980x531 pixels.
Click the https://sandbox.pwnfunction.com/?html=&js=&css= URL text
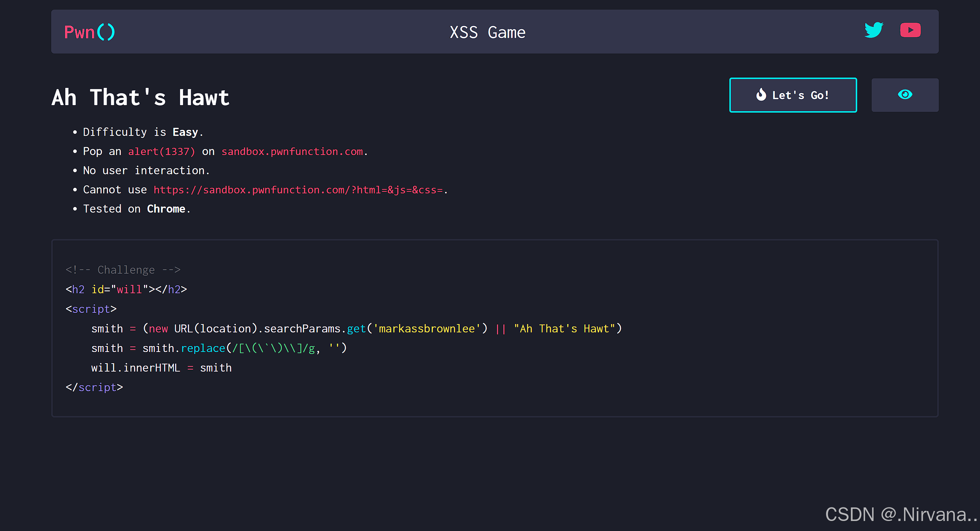[x=298, y=190]
